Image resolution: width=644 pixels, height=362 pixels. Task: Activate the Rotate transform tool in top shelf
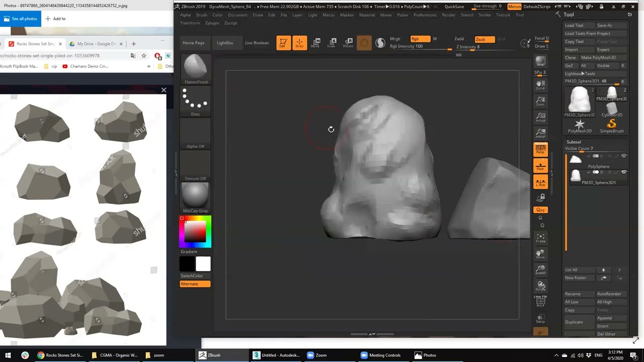point(348,43)
